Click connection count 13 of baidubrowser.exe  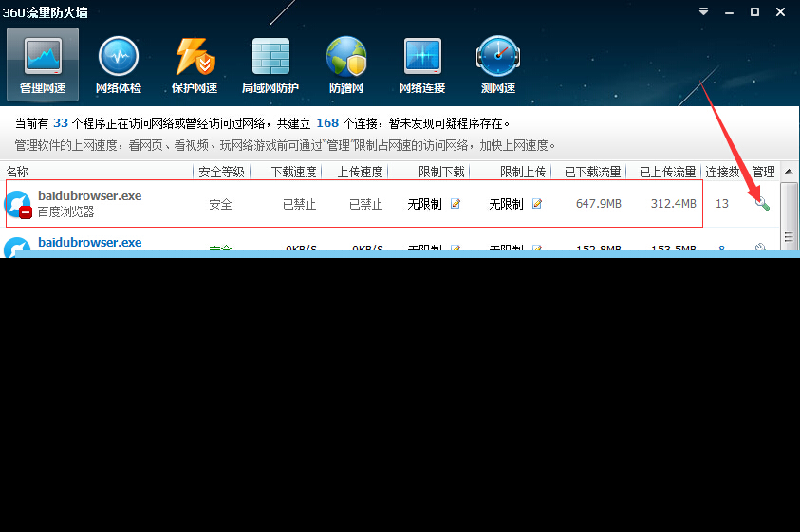(x=722, y=204)
